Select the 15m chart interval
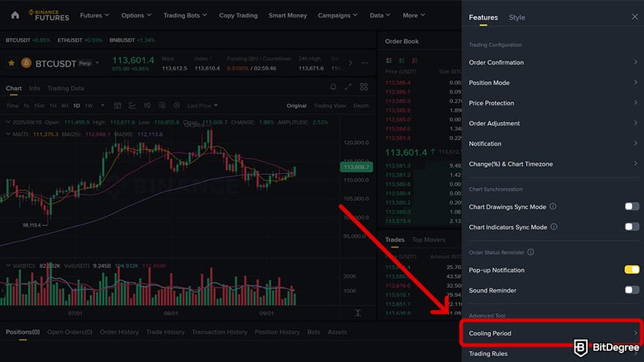Screen dimensions: 644x362 (39, 105)
